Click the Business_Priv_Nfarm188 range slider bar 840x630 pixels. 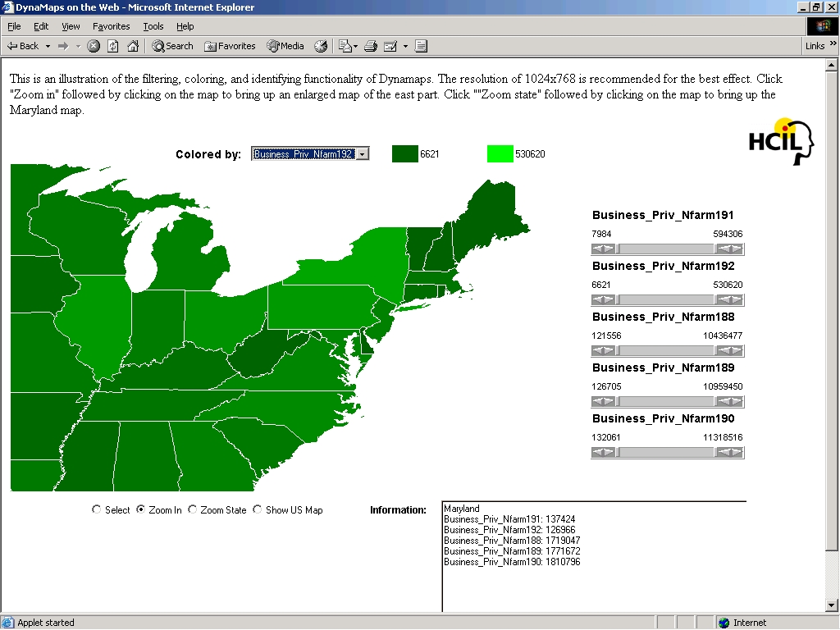coord(667,350)
